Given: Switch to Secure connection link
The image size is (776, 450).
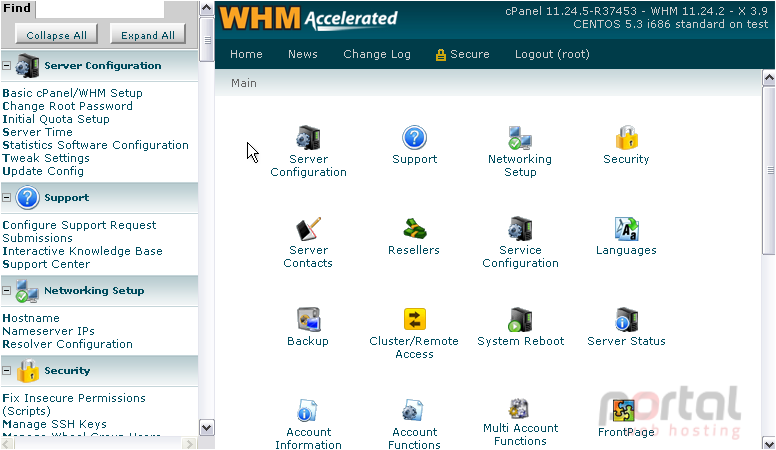Looking at the screenshot, I should 462,54.
